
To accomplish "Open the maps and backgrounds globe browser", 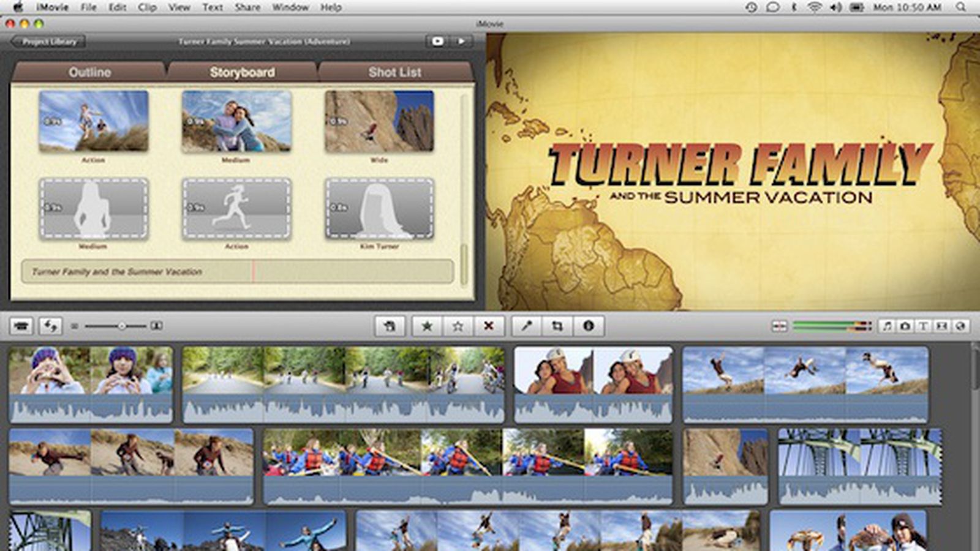I will pos(960,326).
